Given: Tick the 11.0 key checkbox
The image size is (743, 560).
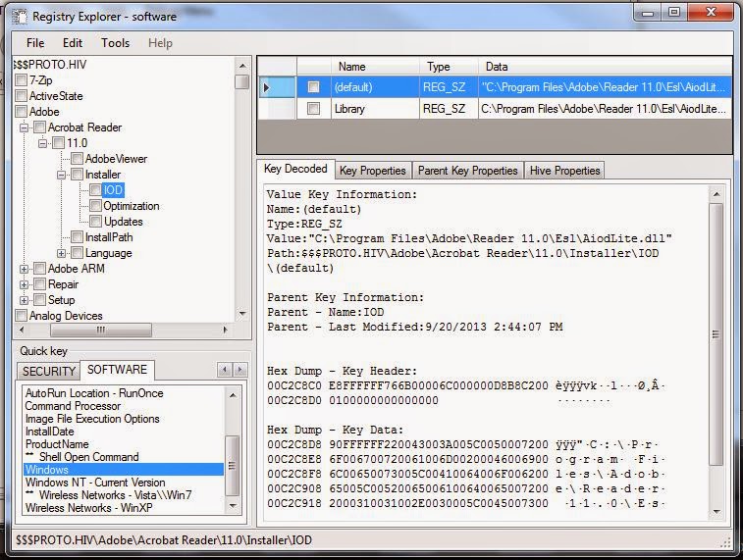Looking at the screenshot, I should point(58,142).
